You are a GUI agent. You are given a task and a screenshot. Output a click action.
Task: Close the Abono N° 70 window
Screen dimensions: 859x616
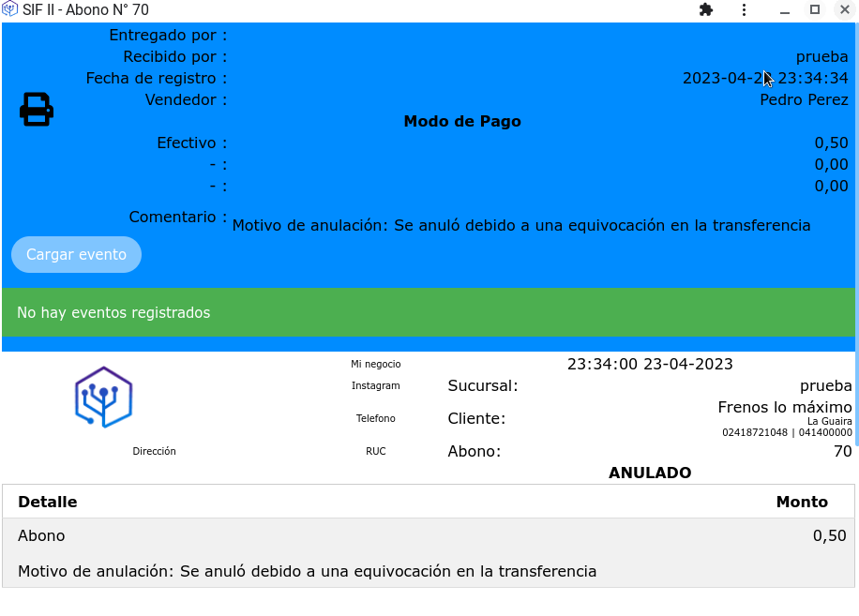point(844,9)
